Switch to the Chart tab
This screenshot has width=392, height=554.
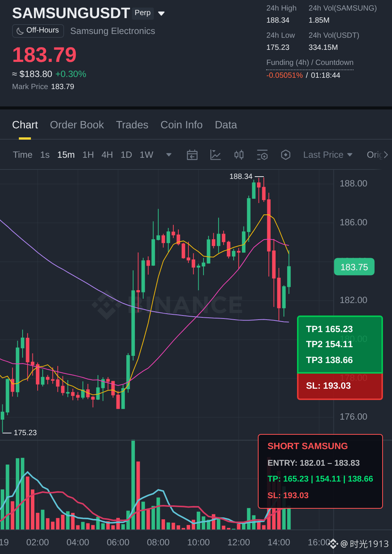(25, 125)
